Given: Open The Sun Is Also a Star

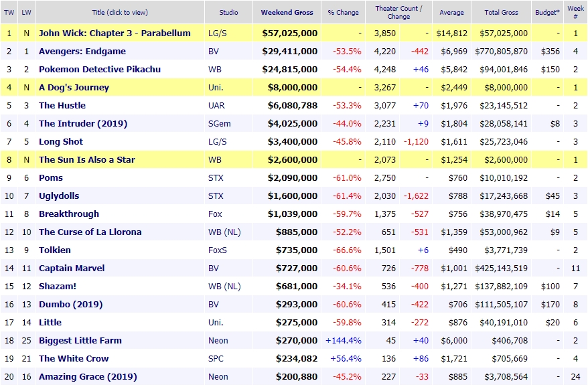Looking at the screenshot, I should click(86, 160).
